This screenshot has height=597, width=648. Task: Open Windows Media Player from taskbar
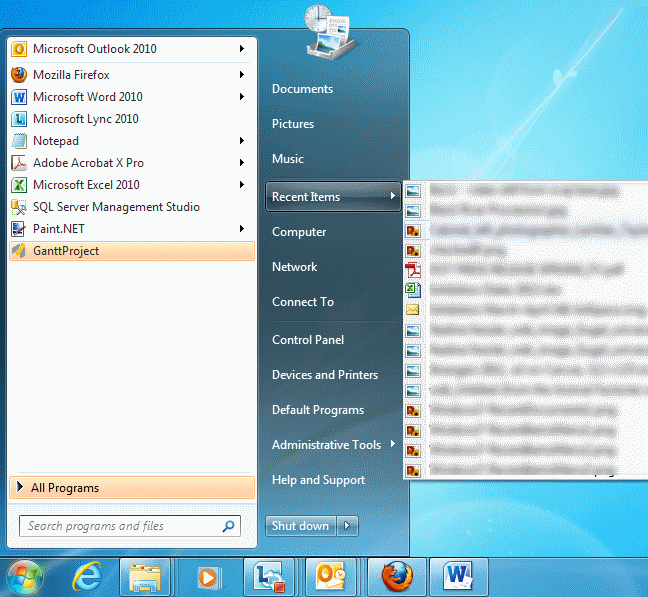[208, 577]
